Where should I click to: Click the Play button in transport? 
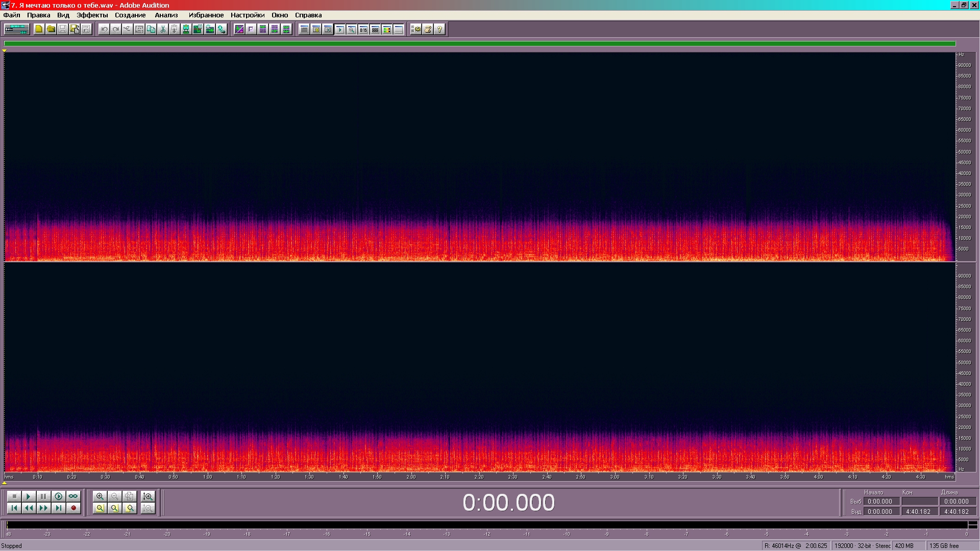[x=29, y=496]
